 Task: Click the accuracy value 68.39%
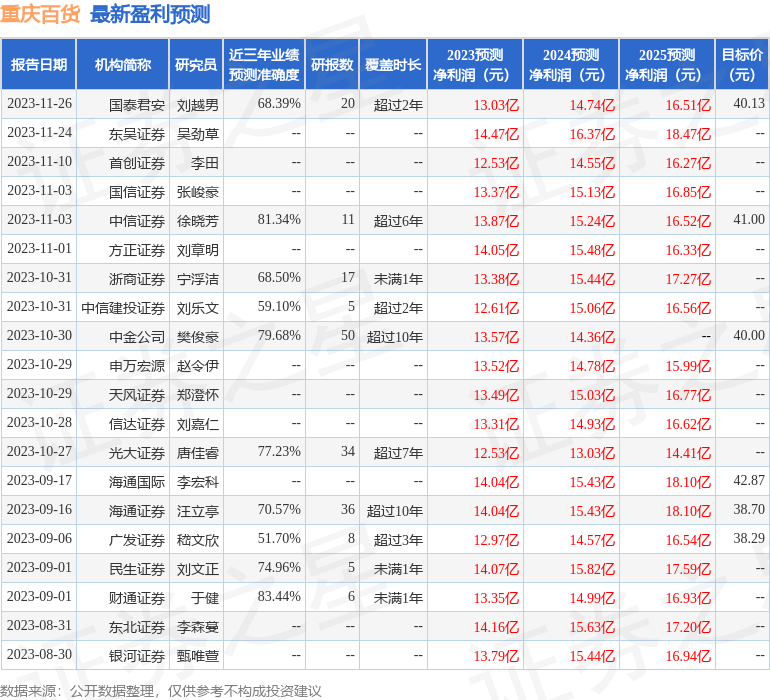279,103
